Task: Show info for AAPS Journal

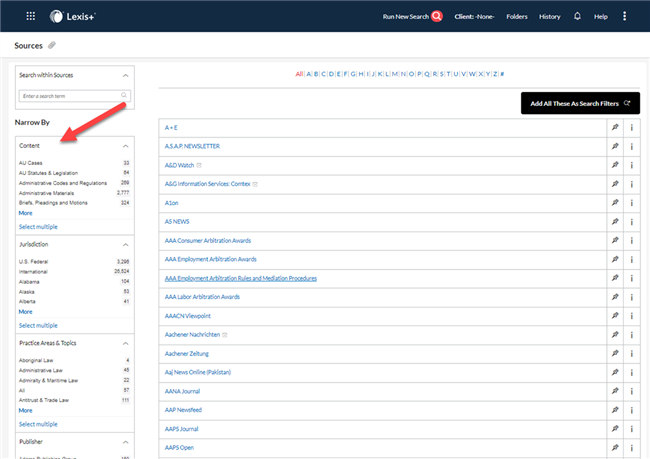Action: coord(632,429)
